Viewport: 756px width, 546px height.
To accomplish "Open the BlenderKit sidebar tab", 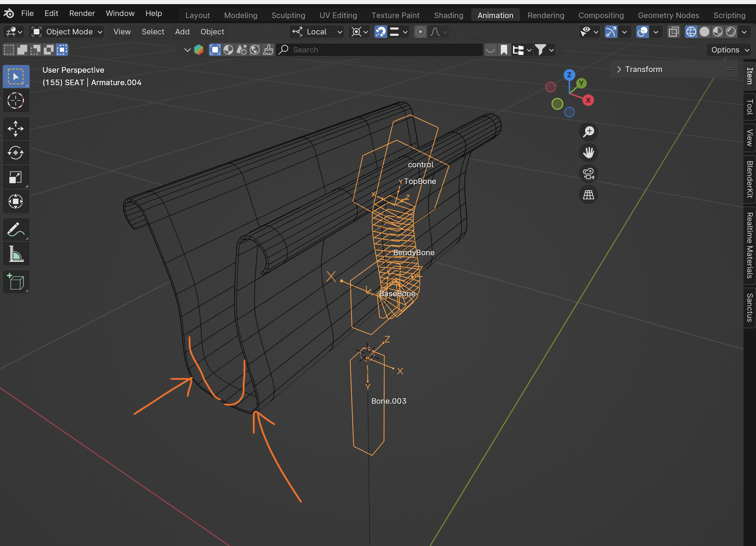I will pos(750,179).
